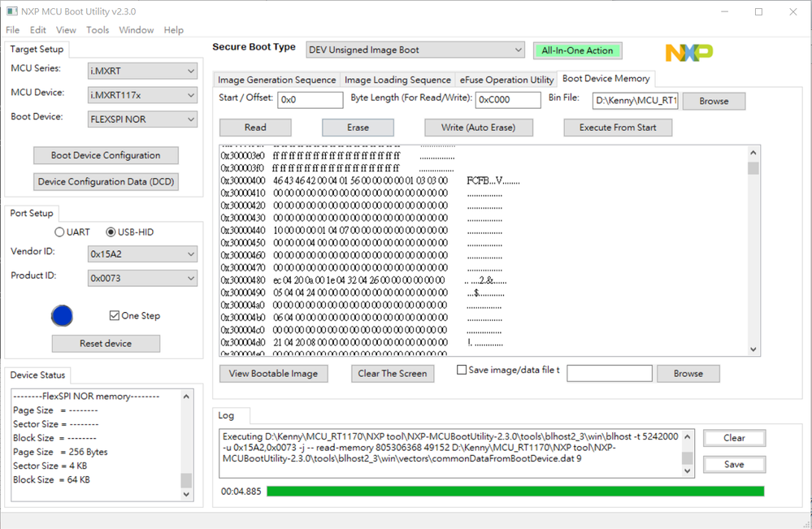Toggle the One Step checkbox
812x529 pixels.
115,315
